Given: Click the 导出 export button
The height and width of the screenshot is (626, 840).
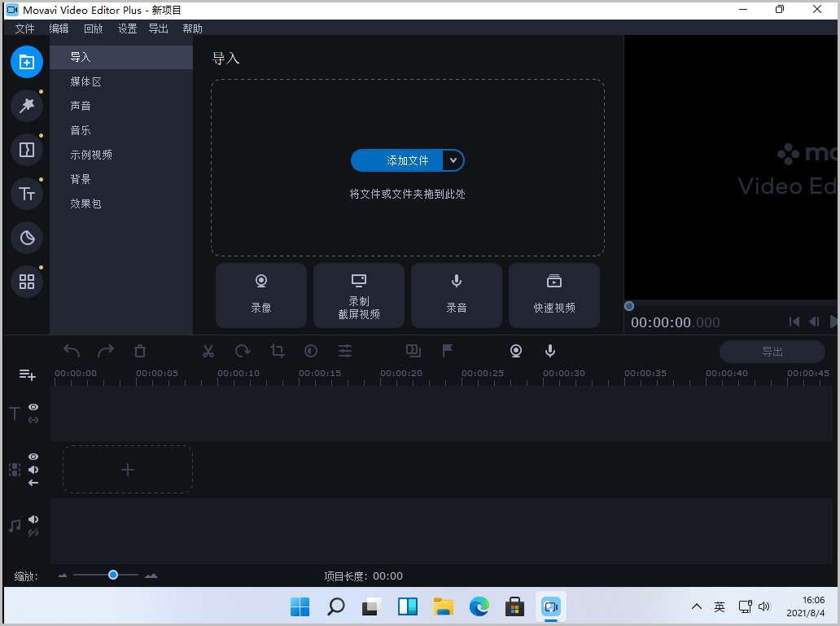Looking at the screenshot, I should pyautogui.click(x=772, y=352).
